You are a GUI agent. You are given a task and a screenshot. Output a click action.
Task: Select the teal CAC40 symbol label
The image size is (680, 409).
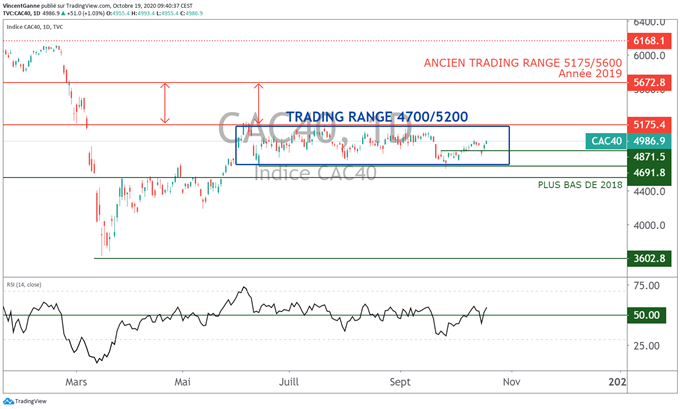tap(606, 141)
